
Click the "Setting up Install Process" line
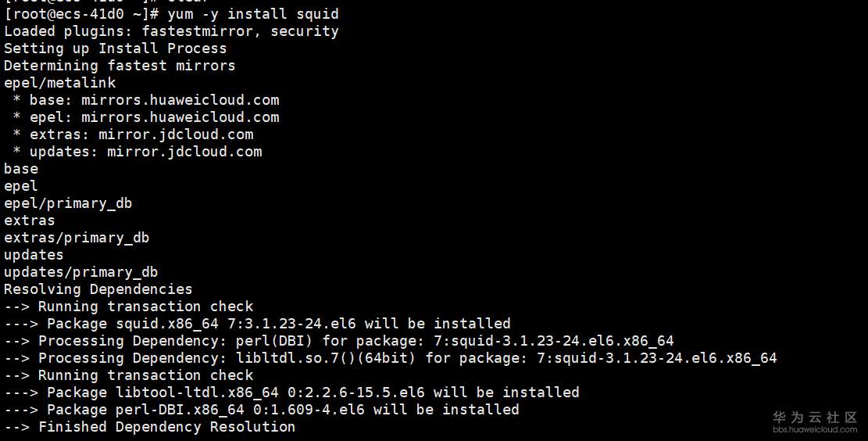point(115,48)
